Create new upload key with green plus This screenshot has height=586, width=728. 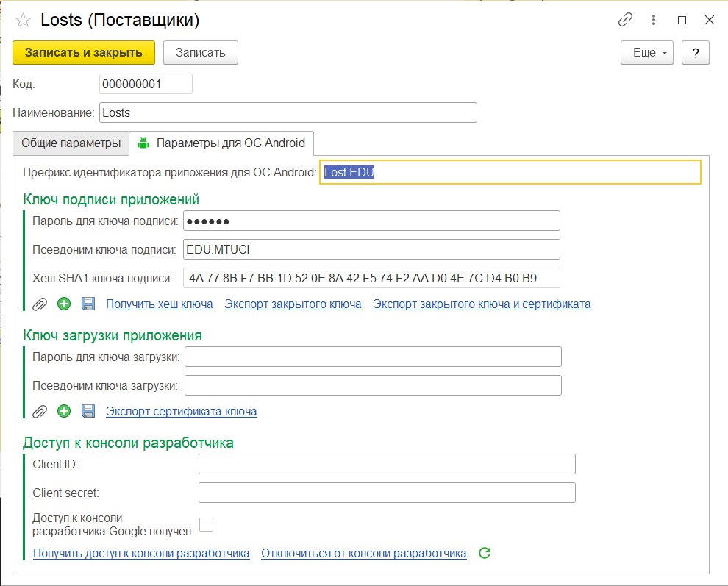point(64,411)
